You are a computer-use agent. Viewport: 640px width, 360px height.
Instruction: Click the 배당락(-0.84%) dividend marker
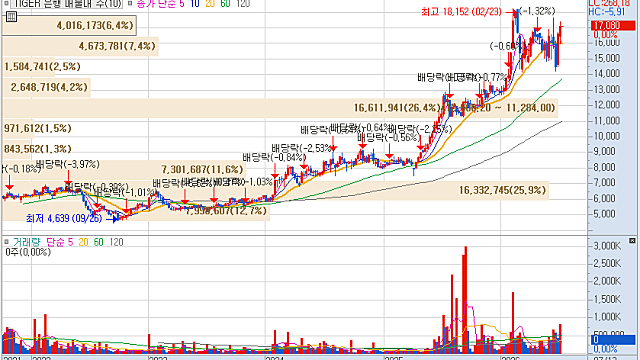[x=274, y=158]
